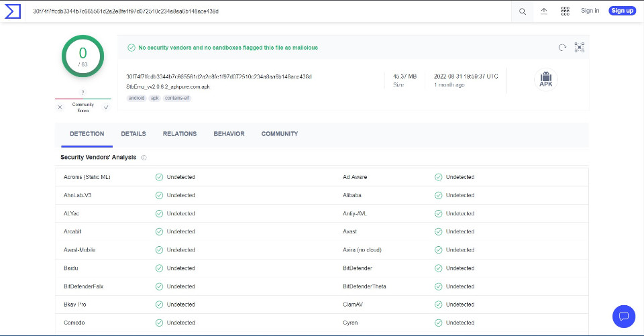The width and height of the screenshot is (644, 336).
Task: Click the upload file icon
Action: [x=544, y=11]
